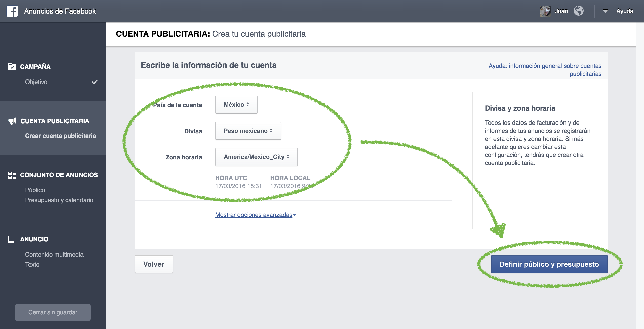Click the ANUNCIO section heading
The width and height of the screenshot is (644, 329).
(x=34, y=239)
